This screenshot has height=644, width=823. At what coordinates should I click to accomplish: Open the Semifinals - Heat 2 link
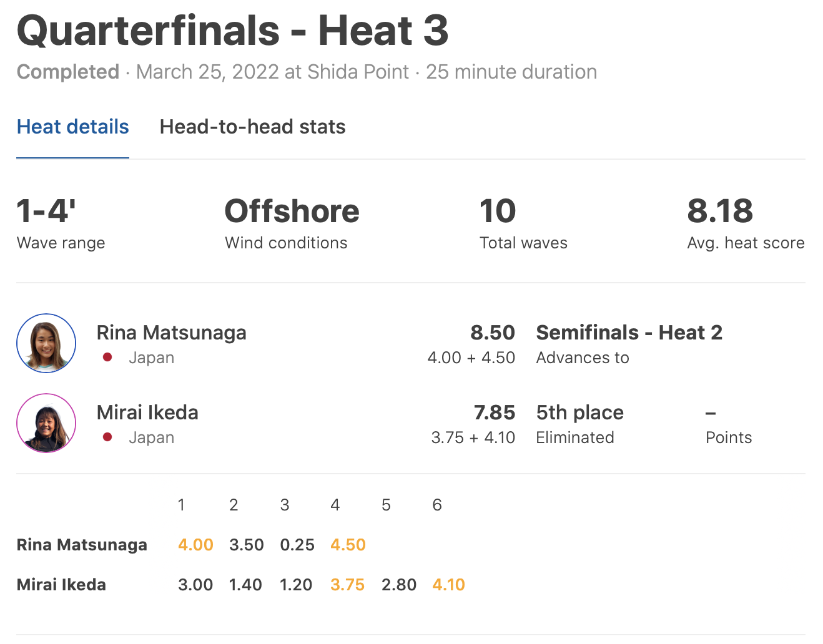click(x=629, y=333)
